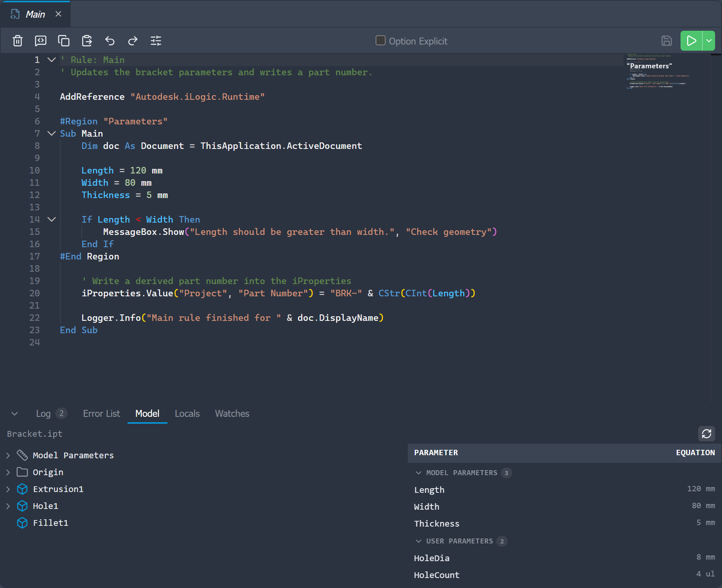The image size is (722, 588).
Task: Select the Width parameter row
Action: click(565, 507)
